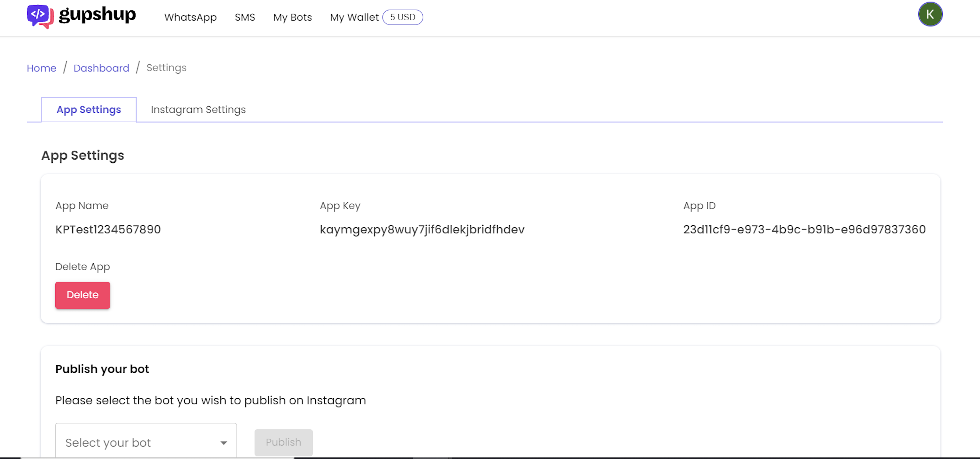Switch to the Instagram Settings tab
The height and width of the screenshot is (459, 980).
click(x=198, y=110)
